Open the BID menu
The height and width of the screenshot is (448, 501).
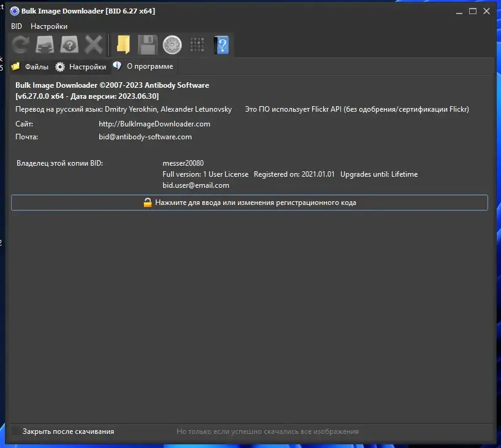pyautogui.click(x=17, y=26)
